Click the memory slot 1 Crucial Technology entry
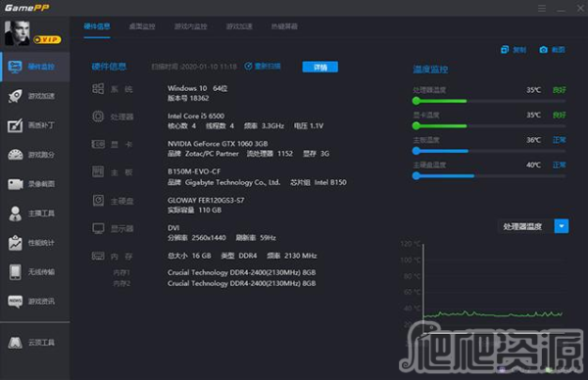Image resolution: width=588 pixels, height=380 pixels. click(241, 272)
